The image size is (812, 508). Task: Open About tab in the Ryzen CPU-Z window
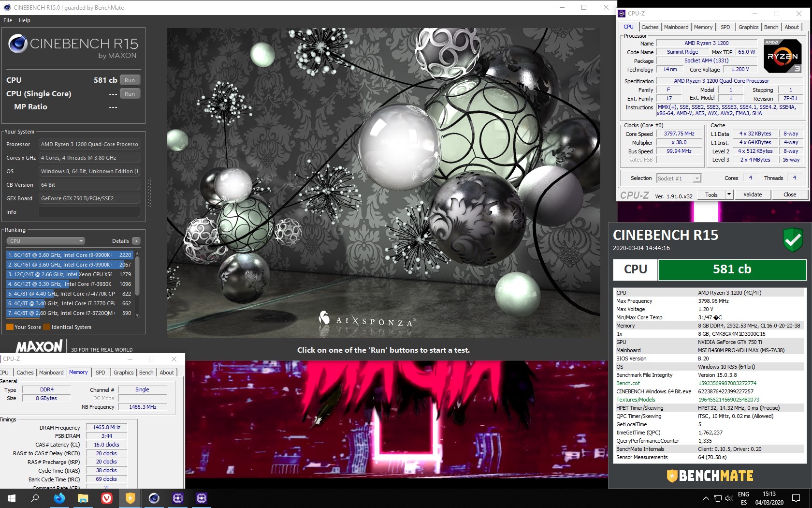coord(792,27)
